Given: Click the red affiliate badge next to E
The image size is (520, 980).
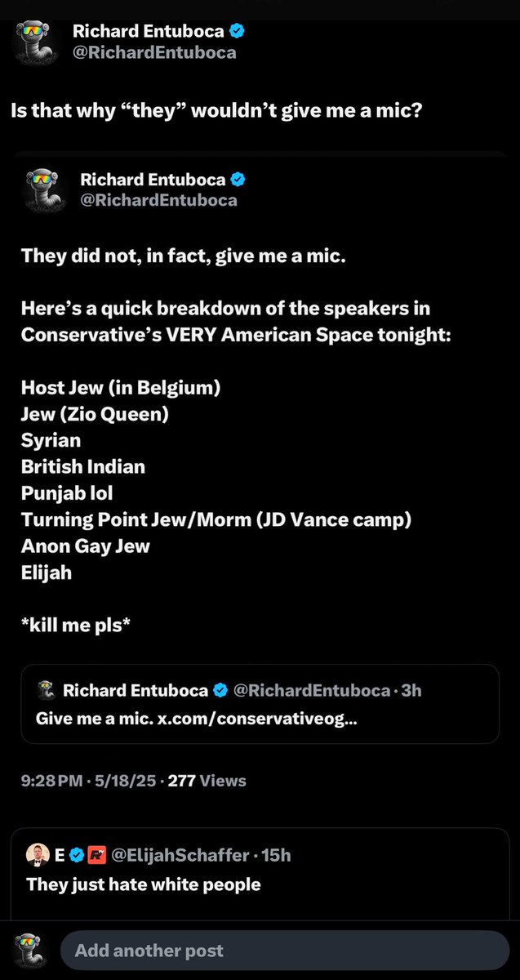Looking at the screenshot, I should [98, 856].
